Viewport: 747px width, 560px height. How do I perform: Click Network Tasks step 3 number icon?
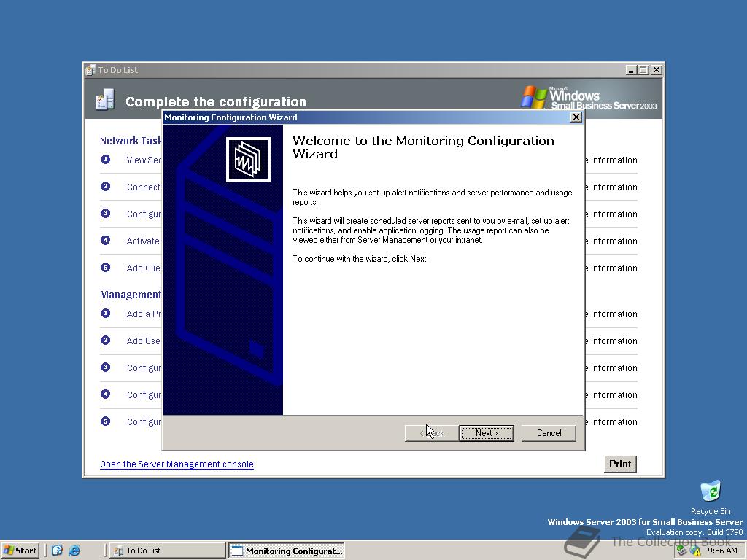pos(105,214)
